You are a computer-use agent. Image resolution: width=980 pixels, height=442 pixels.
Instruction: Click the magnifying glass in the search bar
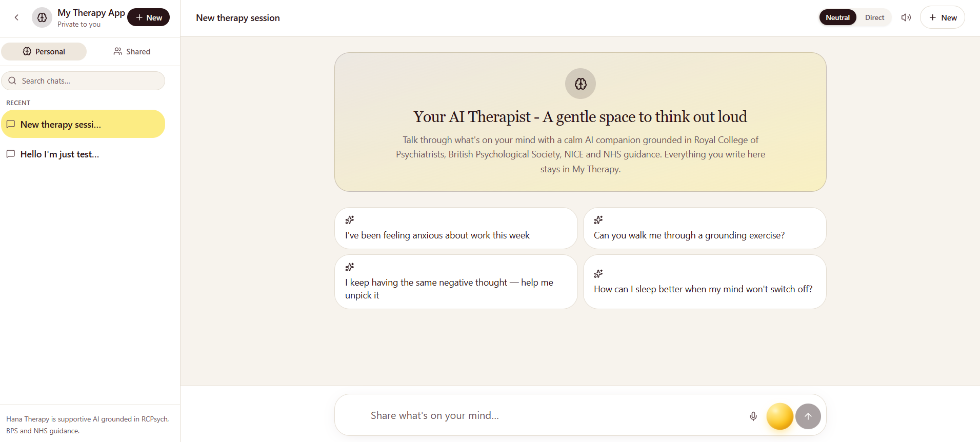pyautogui.click(x=13, y=81)
